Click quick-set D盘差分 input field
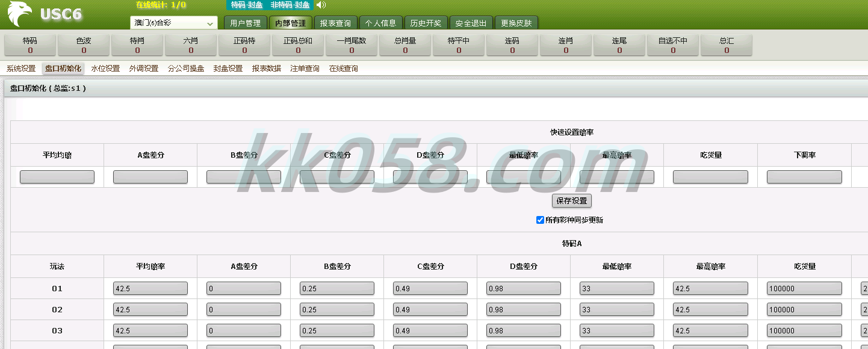 point(430,177)
